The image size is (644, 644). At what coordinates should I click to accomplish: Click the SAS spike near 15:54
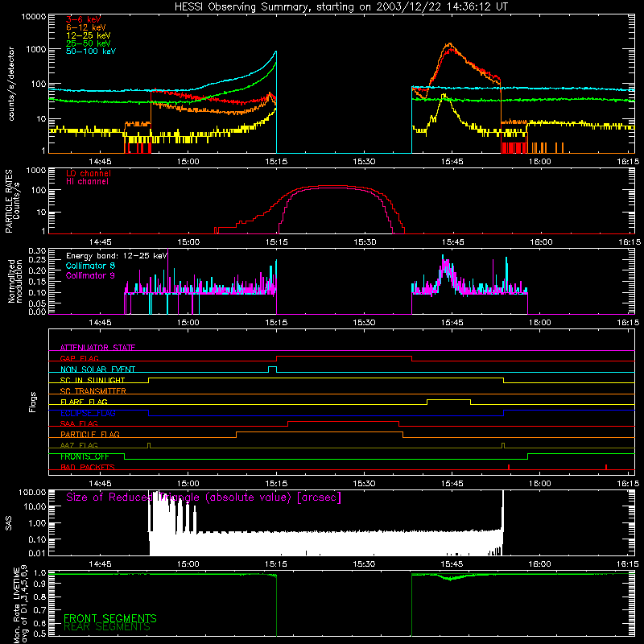(502, 511)
